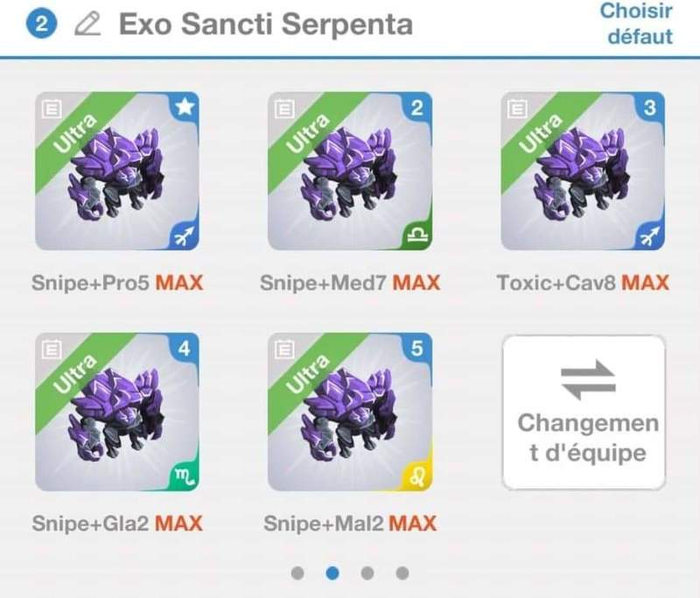Click the Choisir défaut link
700x598 pixels.
(637, 24)
